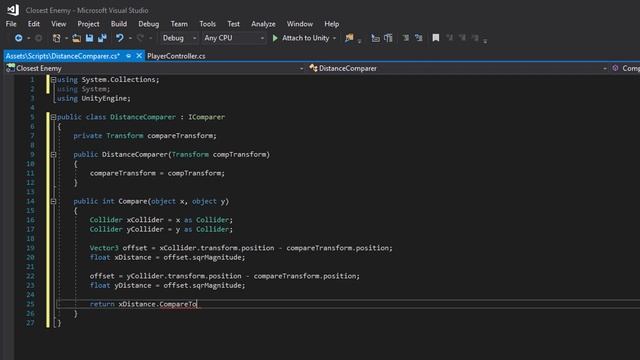Click the Open File folder icon

76,38
